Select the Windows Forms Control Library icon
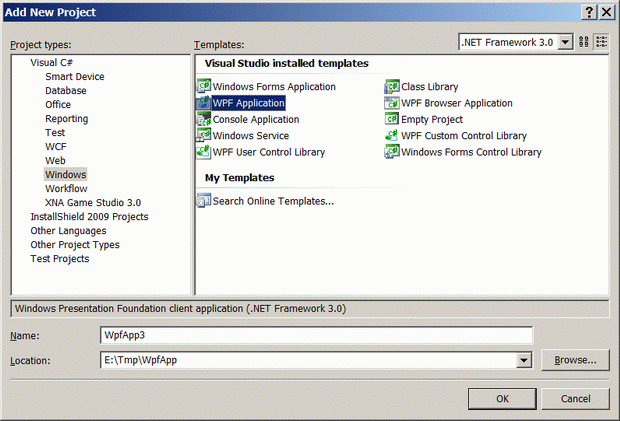Image resolution: width=620 pixels, height=421 pixels. point(392,152)
